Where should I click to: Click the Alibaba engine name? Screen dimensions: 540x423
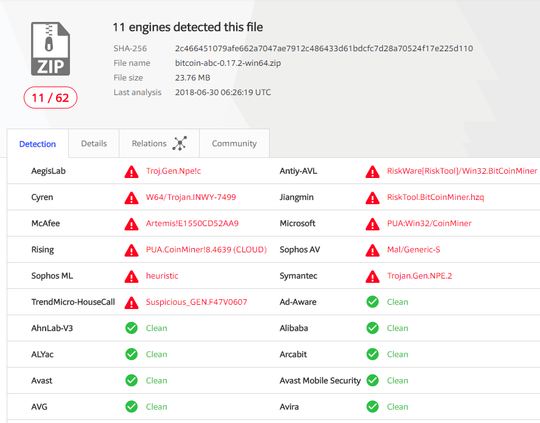pos(293,328)
